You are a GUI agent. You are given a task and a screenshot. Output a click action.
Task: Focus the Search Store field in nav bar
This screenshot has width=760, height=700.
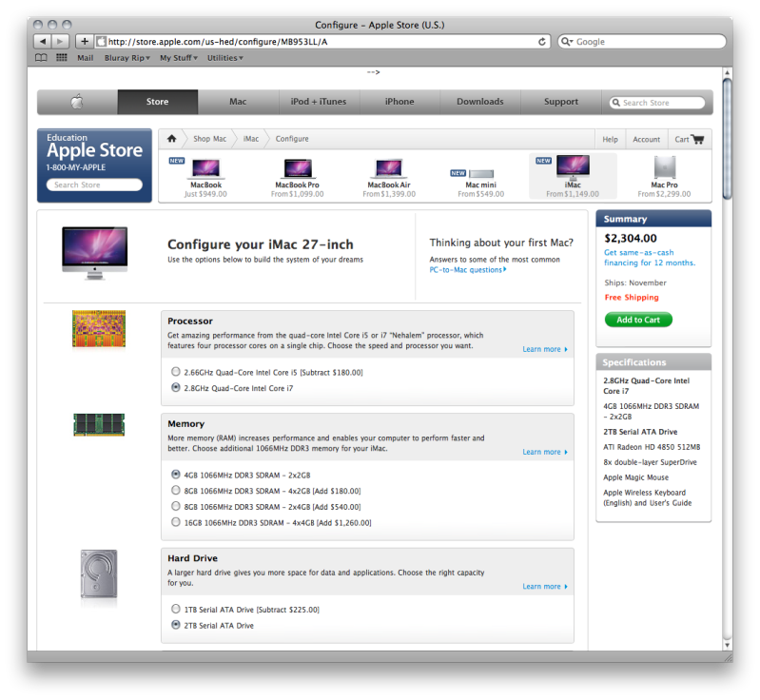(x=657, y=103)
